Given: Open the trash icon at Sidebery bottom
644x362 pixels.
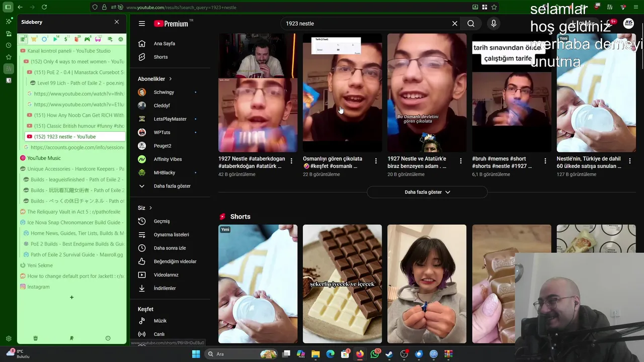Looking at the screenshot, I should (x=35, y=338).
